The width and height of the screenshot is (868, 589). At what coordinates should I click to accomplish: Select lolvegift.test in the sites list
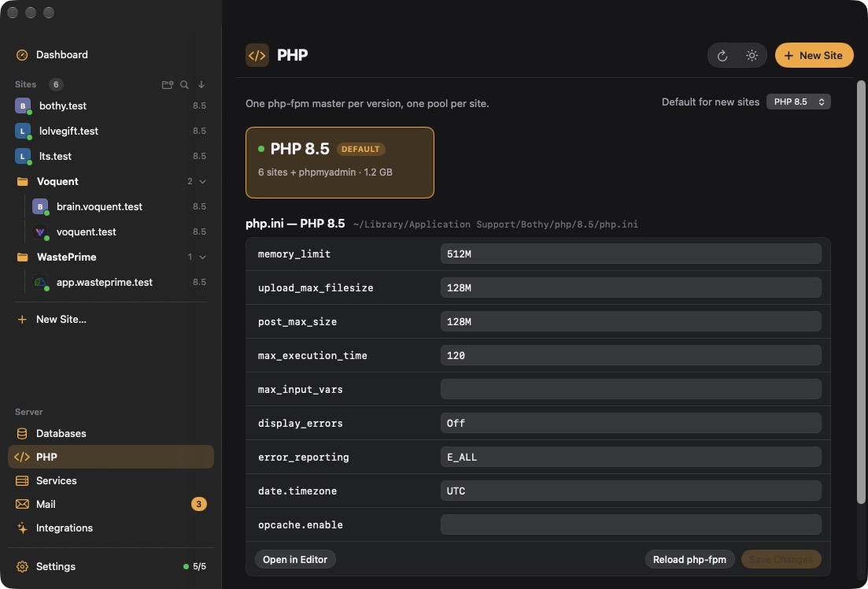[x=111, y=131]
